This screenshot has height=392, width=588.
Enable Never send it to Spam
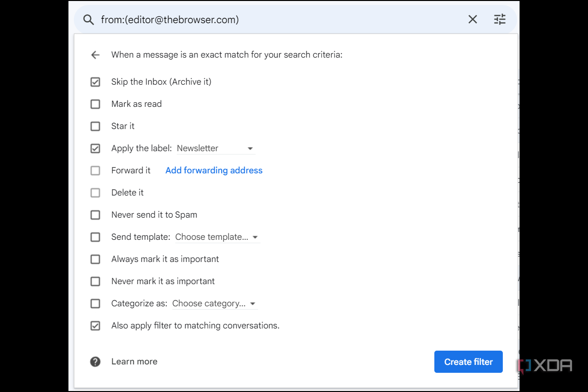[95, 215]
